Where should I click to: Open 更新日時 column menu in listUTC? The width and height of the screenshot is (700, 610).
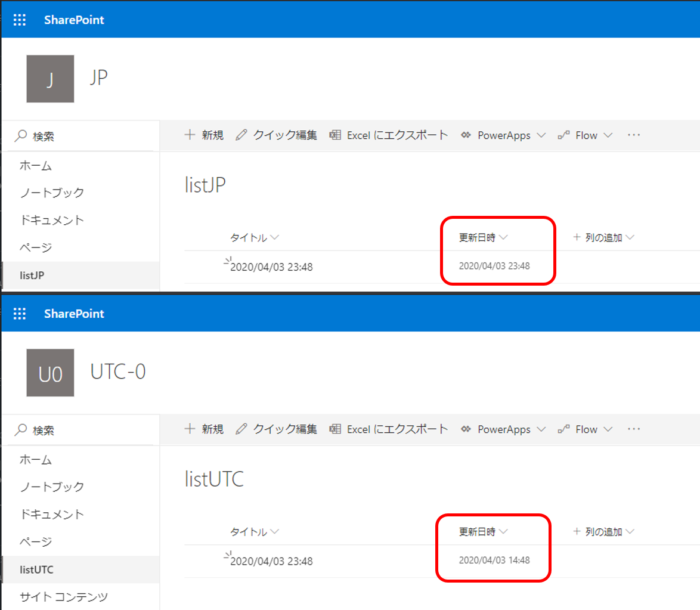[x=484, y=531]
